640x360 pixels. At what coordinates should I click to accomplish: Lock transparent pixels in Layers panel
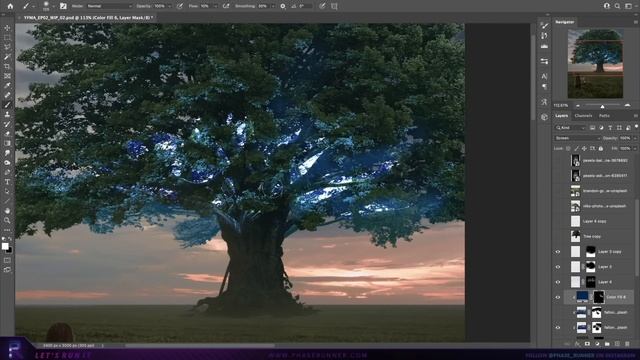click(x=568, y=148)
